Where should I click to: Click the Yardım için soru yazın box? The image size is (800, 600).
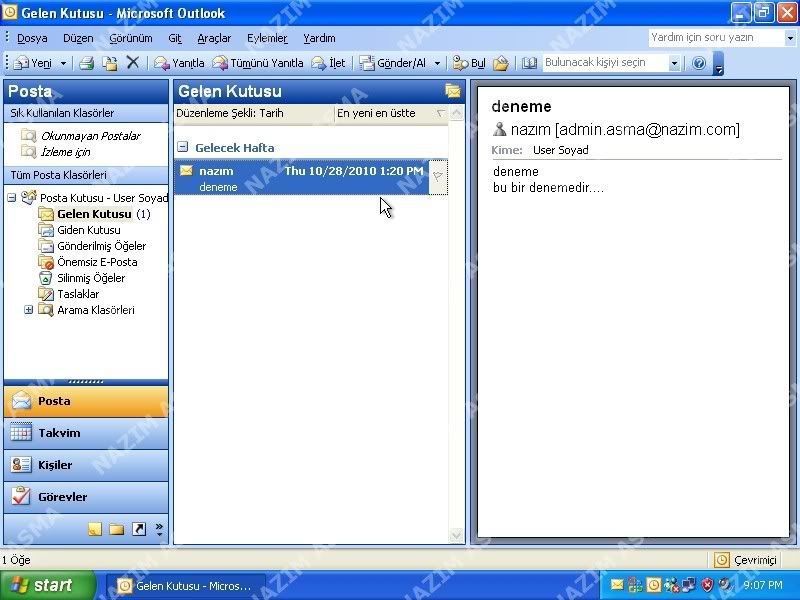click(x=717, y=38)
